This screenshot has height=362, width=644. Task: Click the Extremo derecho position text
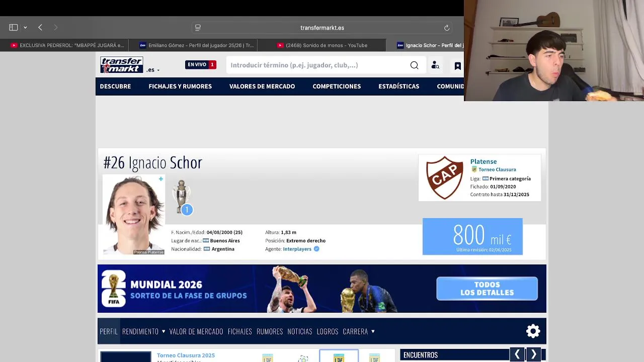pos(306,241)
